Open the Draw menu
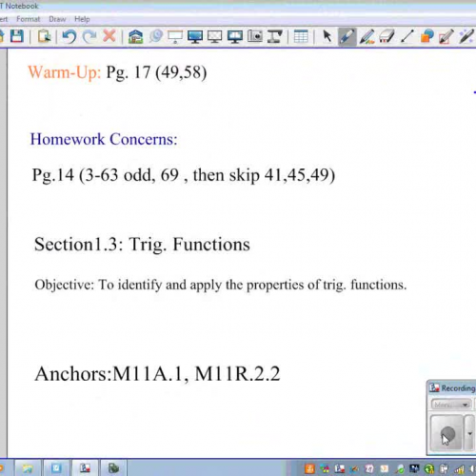Screen dimensions: 476x476 (x=57, y=19)
